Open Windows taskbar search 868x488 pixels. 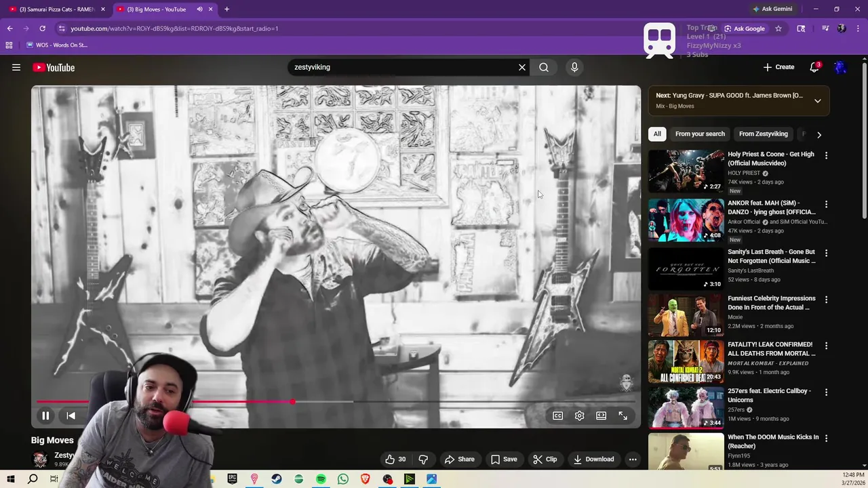(x=33, y=479)
